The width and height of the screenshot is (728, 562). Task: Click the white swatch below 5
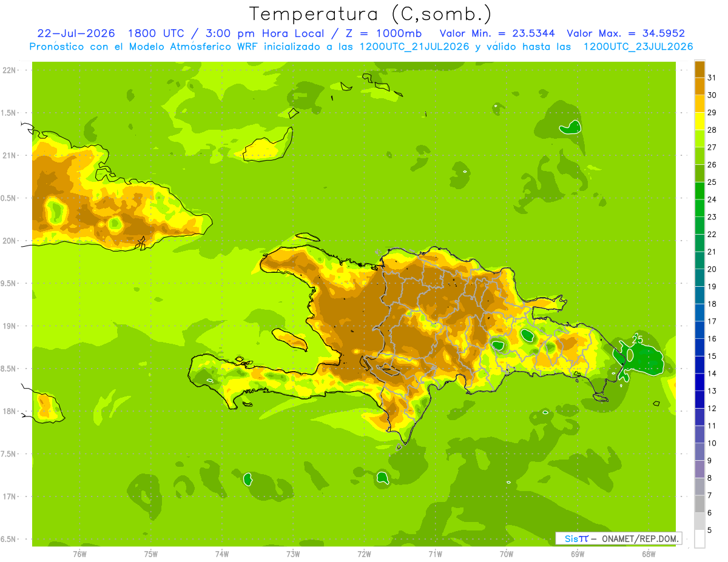pyautogui.click(x=699, y=539)
